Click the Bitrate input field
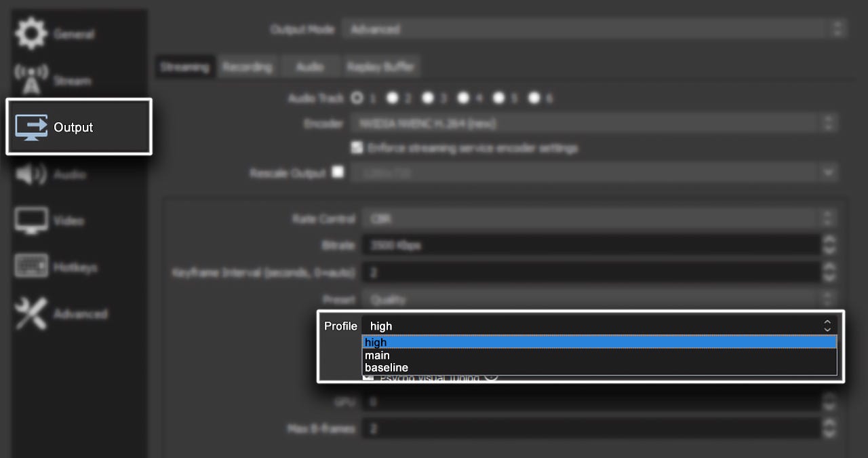 (x=590, y=245)
